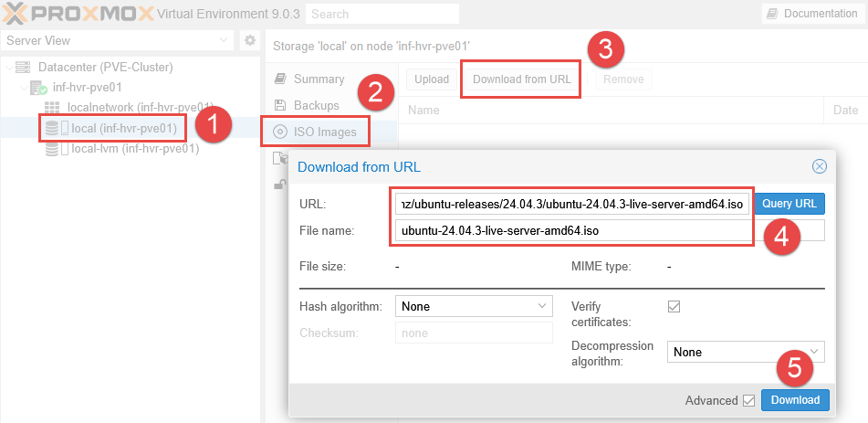Screen dimensions: 868x423
Task: Click the local-lvm storage disk icon
Action: [x=52, y=149]
